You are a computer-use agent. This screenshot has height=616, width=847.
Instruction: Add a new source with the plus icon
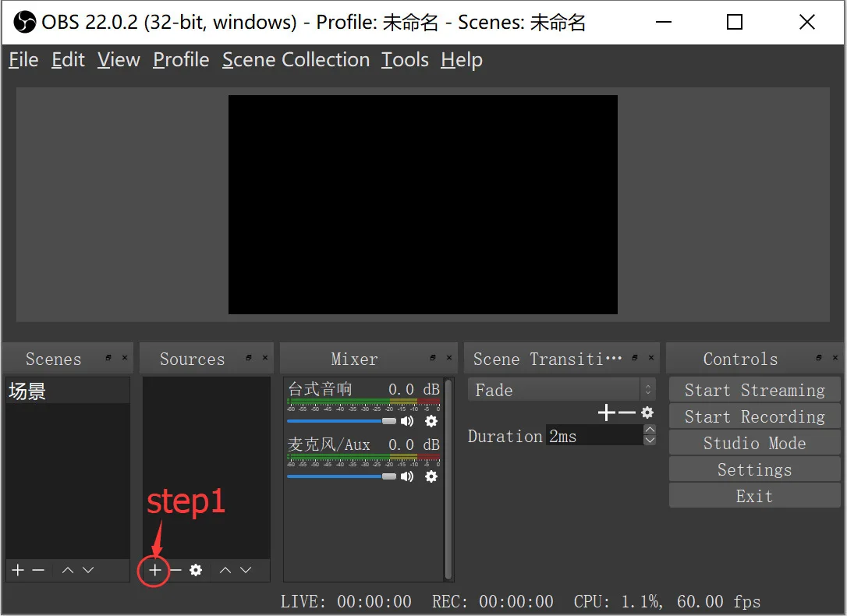point(155,571)
